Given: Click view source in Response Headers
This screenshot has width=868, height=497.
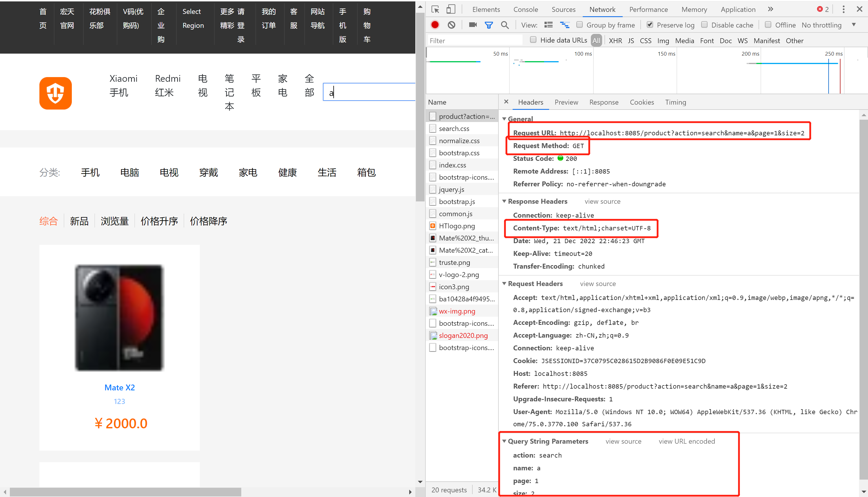Looking at the screenshot, I should click(602, 201).
